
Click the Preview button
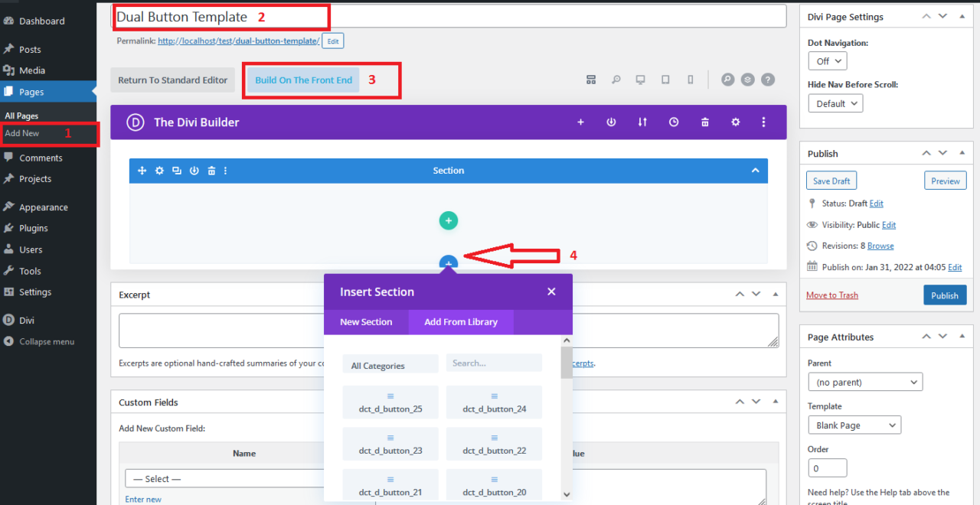(x=946, y=181)
